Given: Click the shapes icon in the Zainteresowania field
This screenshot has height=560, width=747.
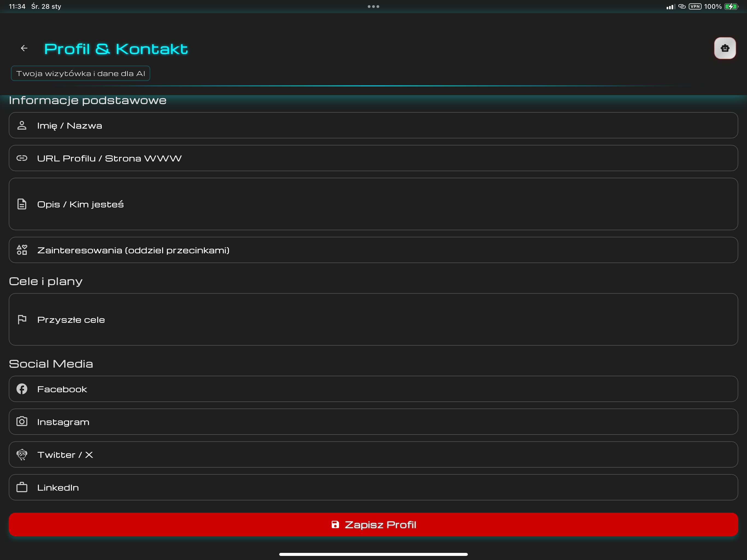Looking at the screenshot, I should [22, 250].
